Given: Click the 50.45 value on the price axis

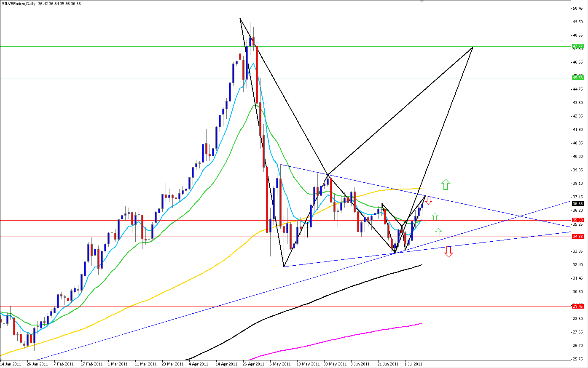Looking at the screenshot, I should 577,8.
